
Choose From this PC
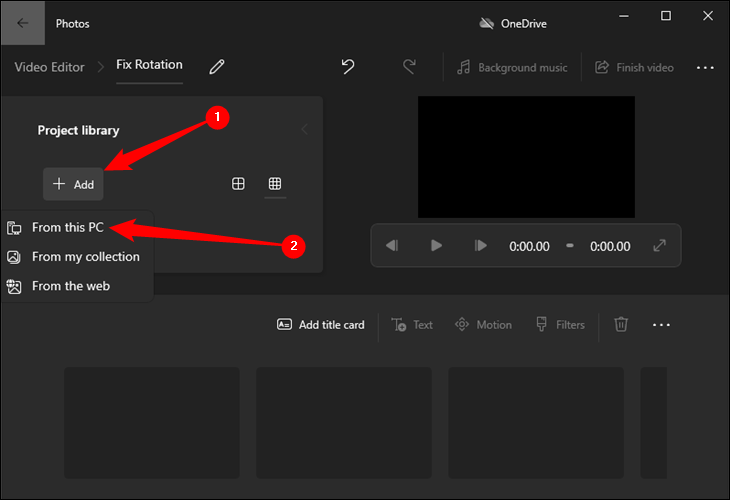pos(68,228)
